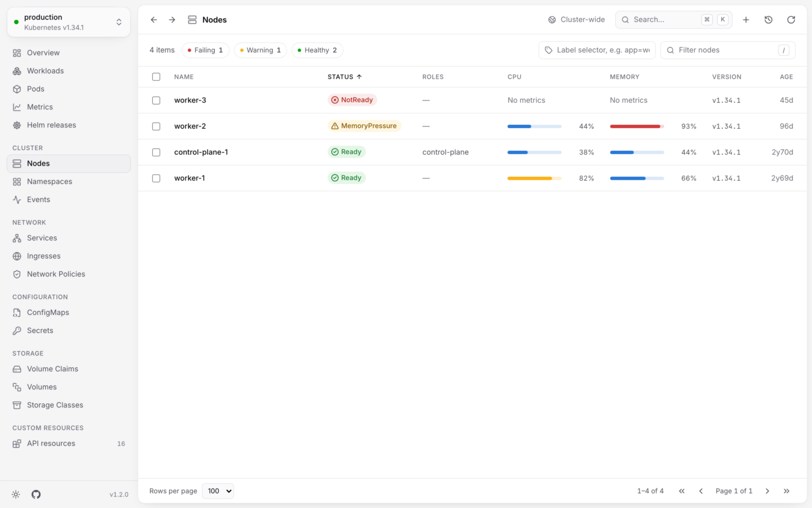Image resolution: width=812 pixels, height=508 pixels.
Task: Click the plus icon in the top bar
Action: pos(746,20)
